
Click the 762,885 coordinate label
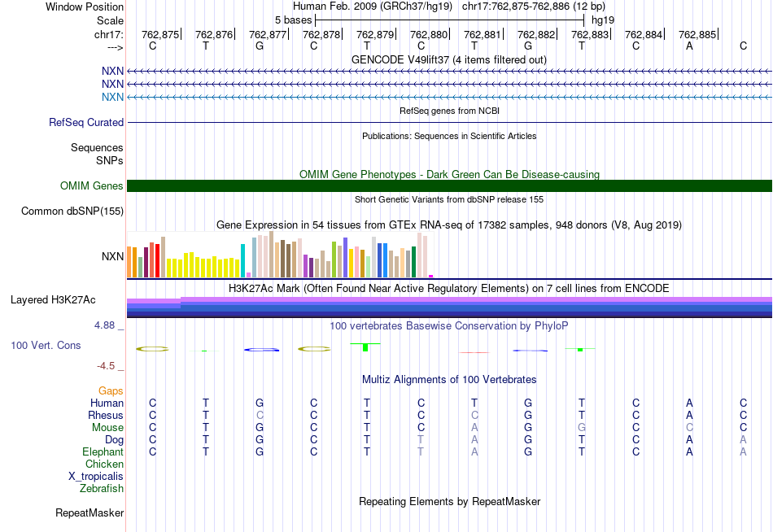coord(697,34)
